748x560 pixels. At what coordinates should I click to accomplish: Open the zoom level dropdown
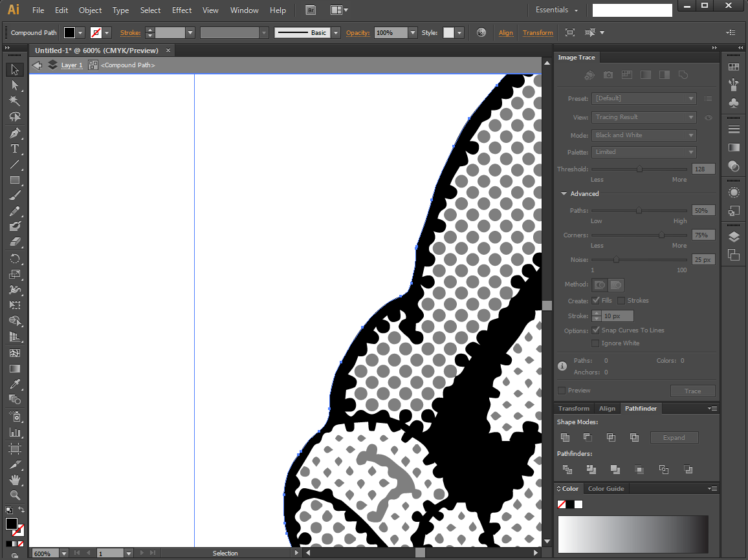(64, 554)
